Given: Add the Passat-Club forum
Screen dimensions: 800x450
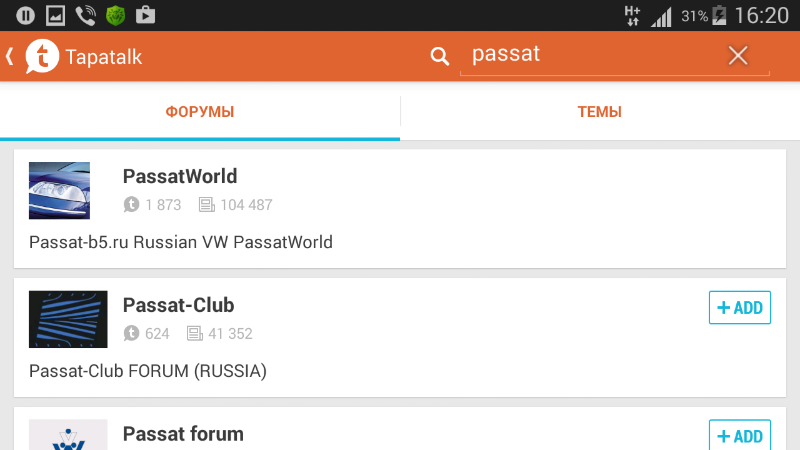Looking at the screenshot, I should (740, 307).
